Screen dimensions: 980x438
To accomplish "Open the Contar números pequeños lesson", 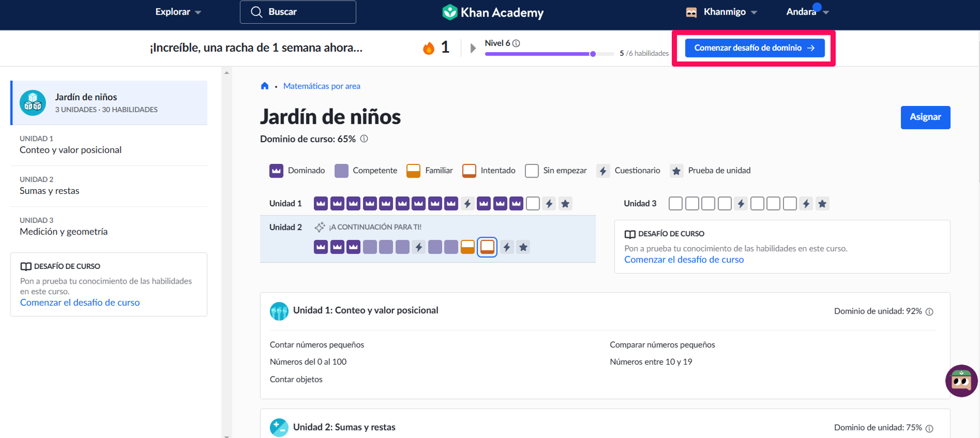I will (x=317, y=345).
